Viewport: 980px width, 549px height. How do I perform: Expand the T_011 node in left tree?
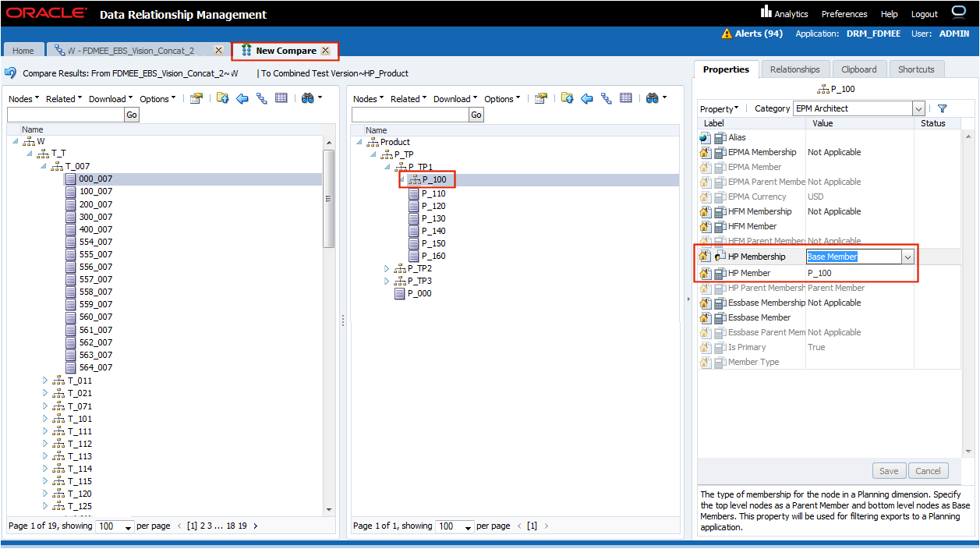[45, 381]
